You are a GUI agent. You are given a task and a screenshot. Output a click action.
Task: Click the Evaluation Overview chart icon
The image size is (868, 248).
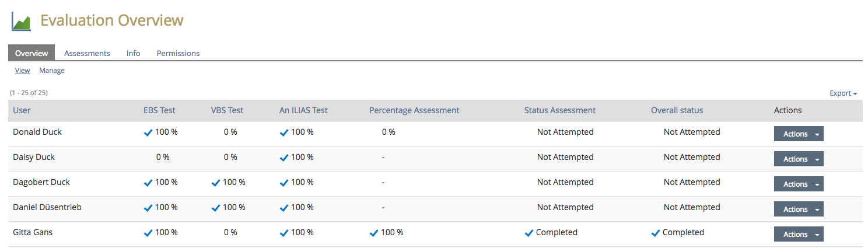pos(21,22)
